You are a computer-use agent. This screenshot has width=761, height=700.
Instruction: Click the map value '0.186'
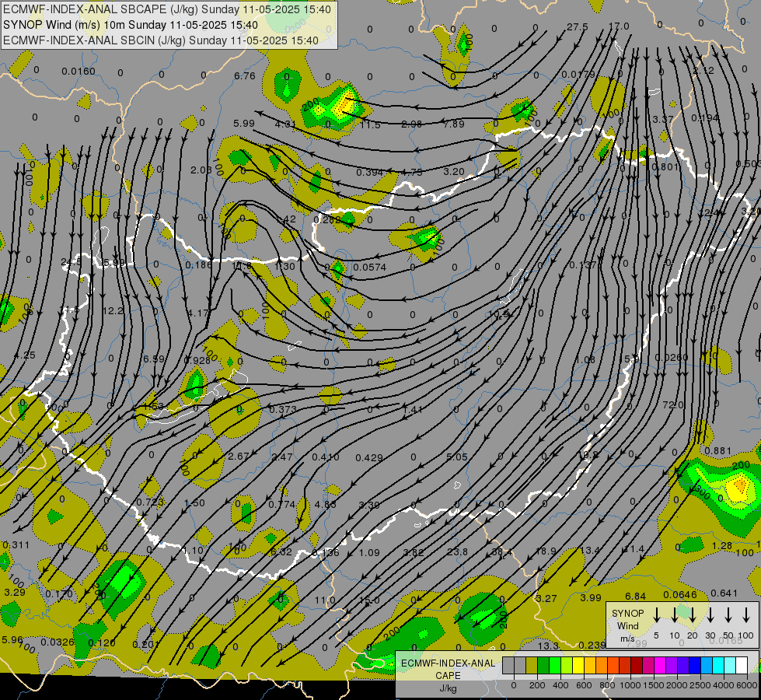coord(199,264)
